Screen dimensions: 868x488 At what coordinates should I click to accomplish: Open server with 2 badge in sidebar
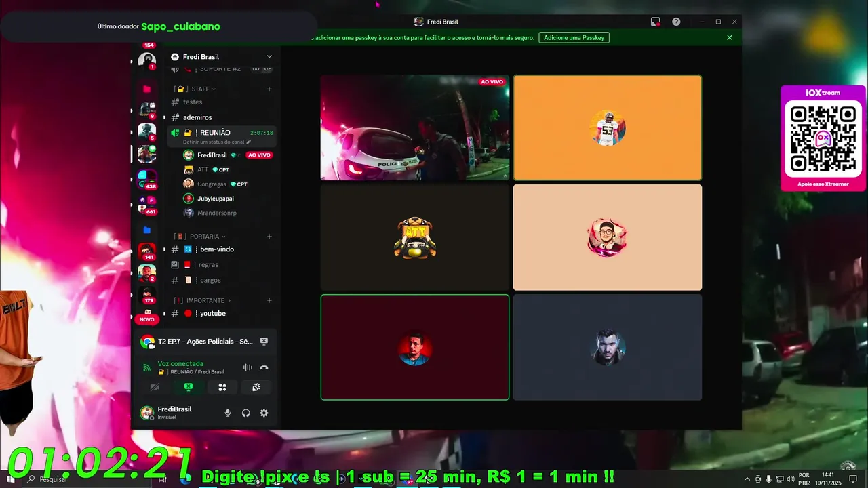click(x=146, y=272)
